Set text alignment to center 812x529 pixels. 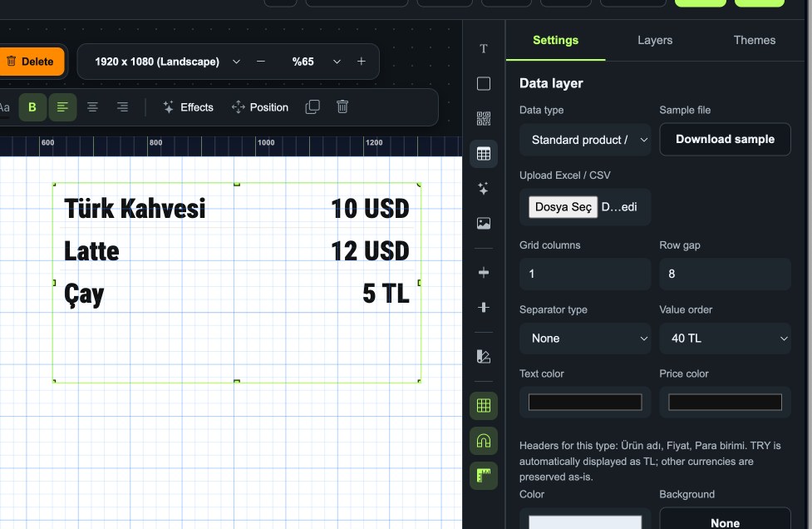click(92, 107)
